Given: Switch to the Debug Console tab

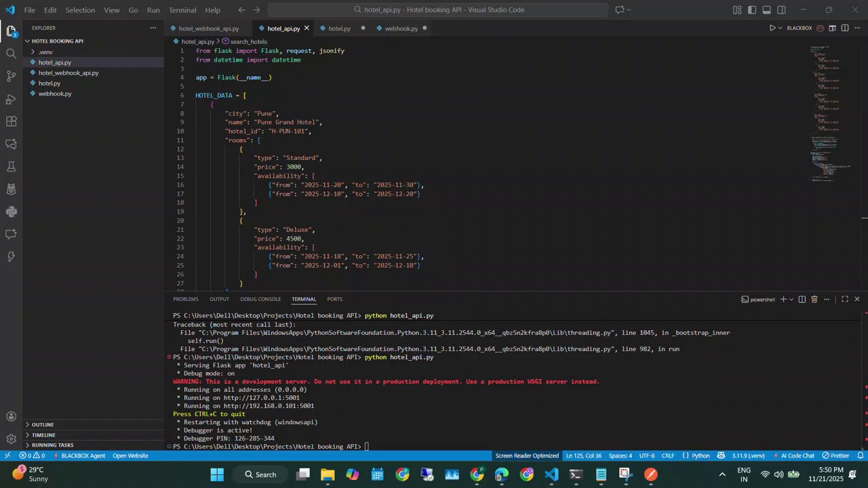Looking at the screenshot, I should pos(260,299).
